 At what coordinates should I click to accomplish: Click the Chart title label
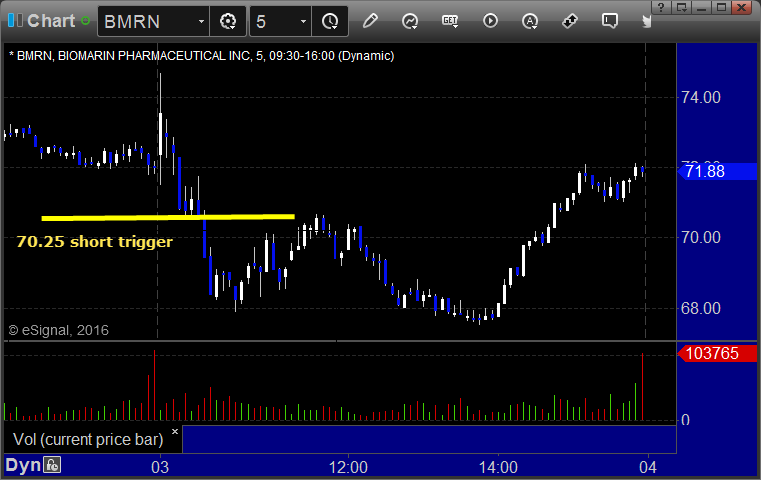(x=51, y=21)
